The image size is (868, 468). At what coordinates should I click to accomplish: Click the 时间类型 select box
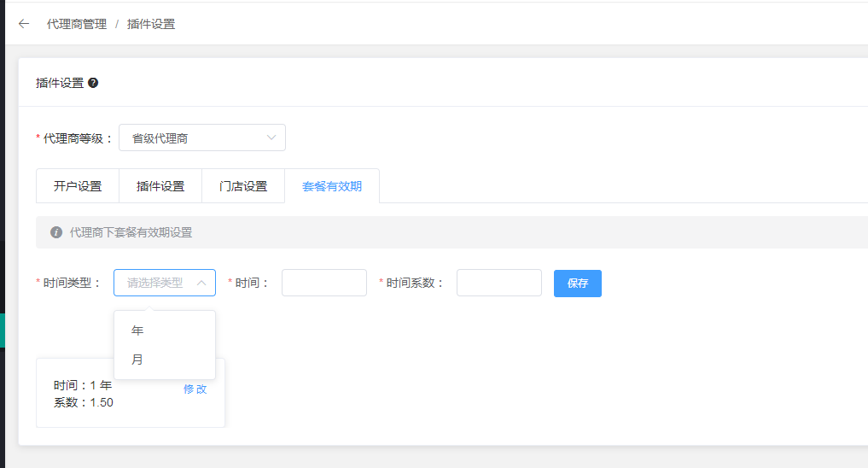pos(165,283)
